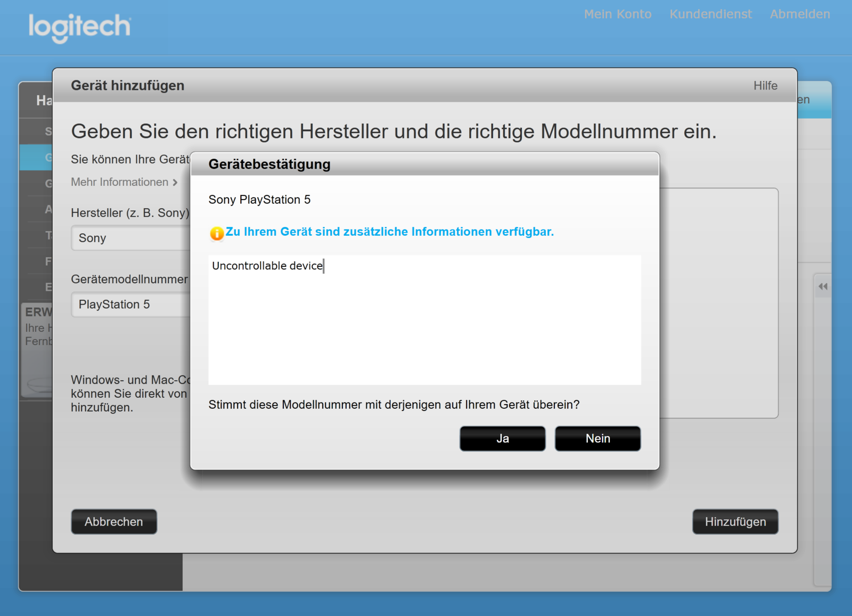Reject the model number with Nein

597,438
